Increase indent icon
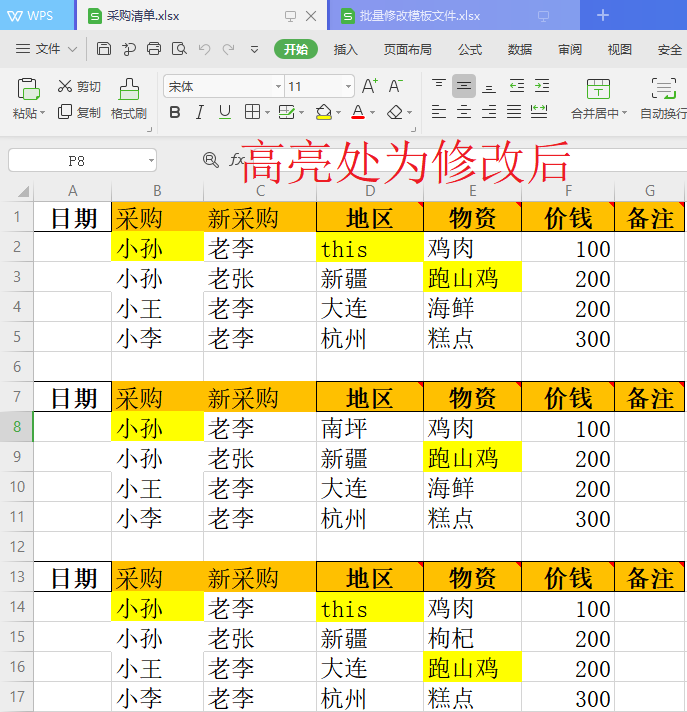 [542, 86]
